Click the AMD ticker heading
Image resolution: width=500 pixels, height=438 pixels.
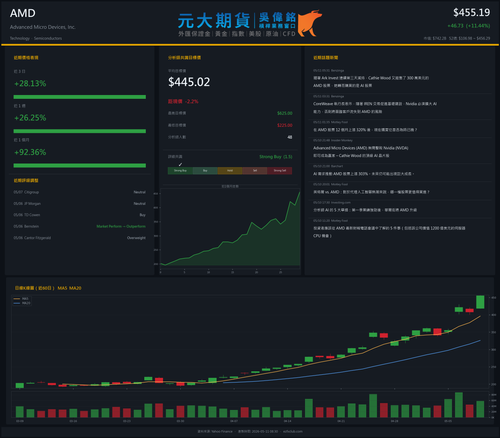pyautogui.click(x=23, y=13)
